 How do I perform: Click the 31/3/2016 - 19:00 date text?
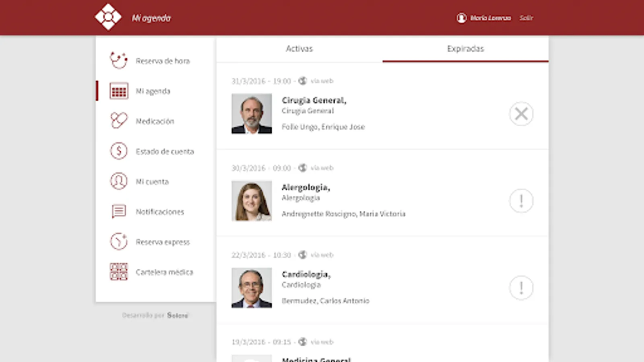coord(261,81)
